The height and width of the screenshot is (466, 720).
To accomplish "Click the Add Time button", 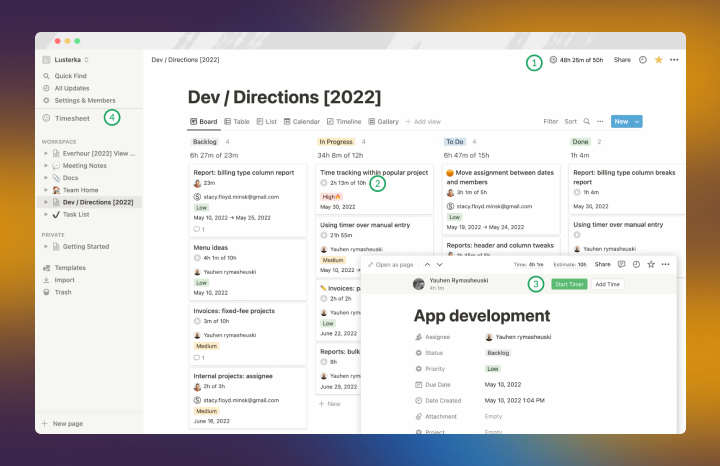I will 608,284.
